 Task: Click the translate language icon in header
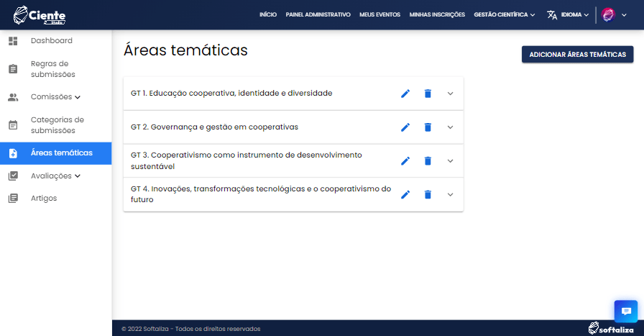tap(552, 15)
